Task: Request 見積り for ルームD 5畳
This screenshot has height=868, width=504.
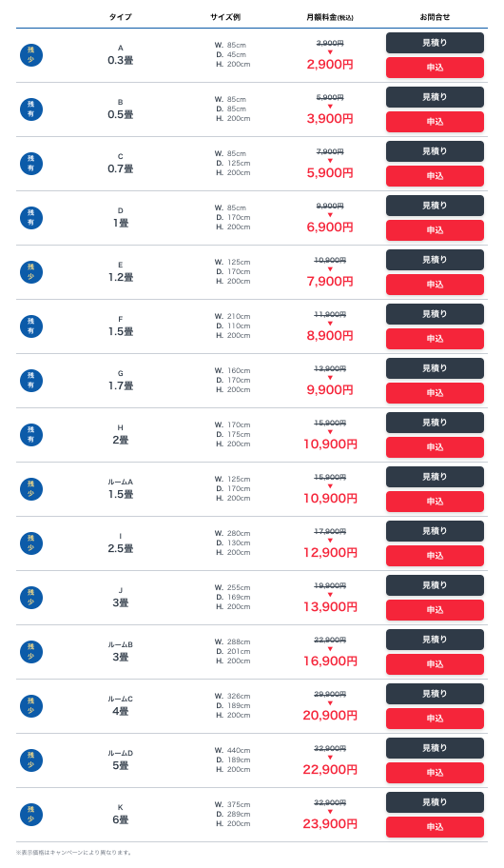Action: pyautogui.click(x=435, y=748)
